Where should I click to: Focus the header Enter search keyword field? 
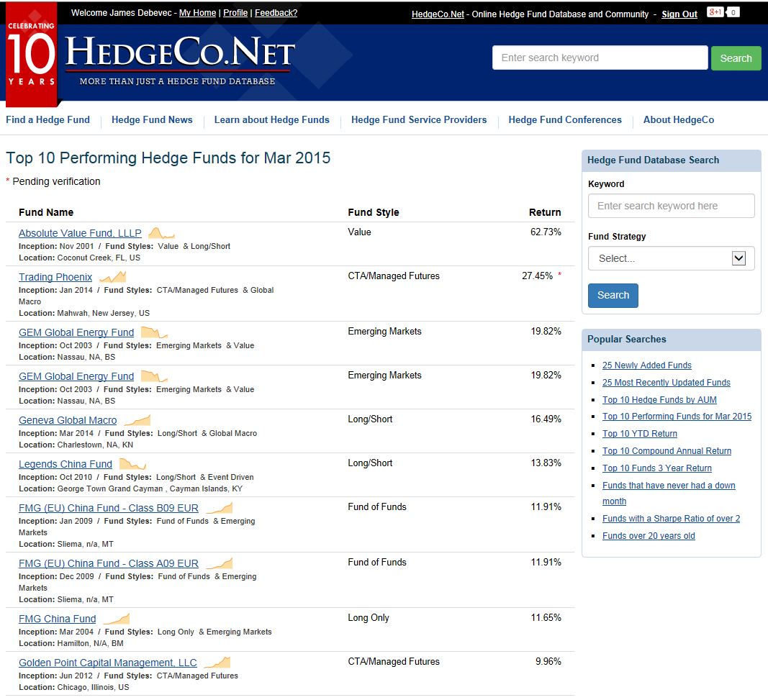[x=600, y=58]
